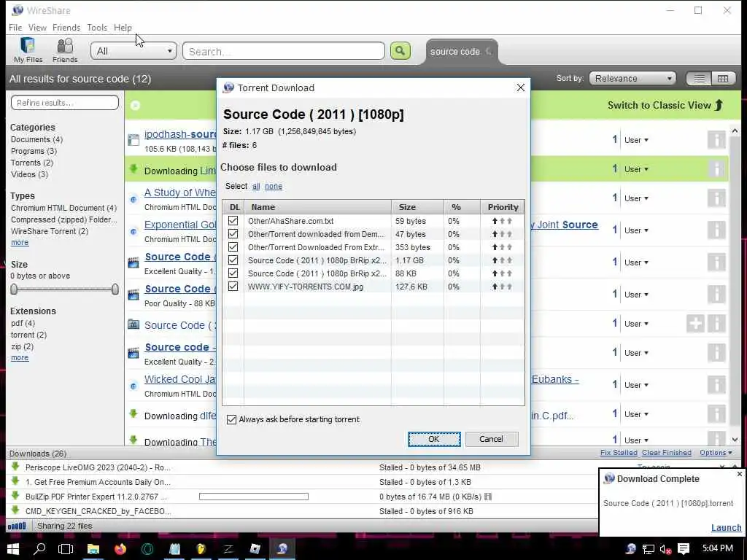747x560 pixels.
Task: Expand User dropdown on Downloading Lim row
Action: [x=636, y=169]
